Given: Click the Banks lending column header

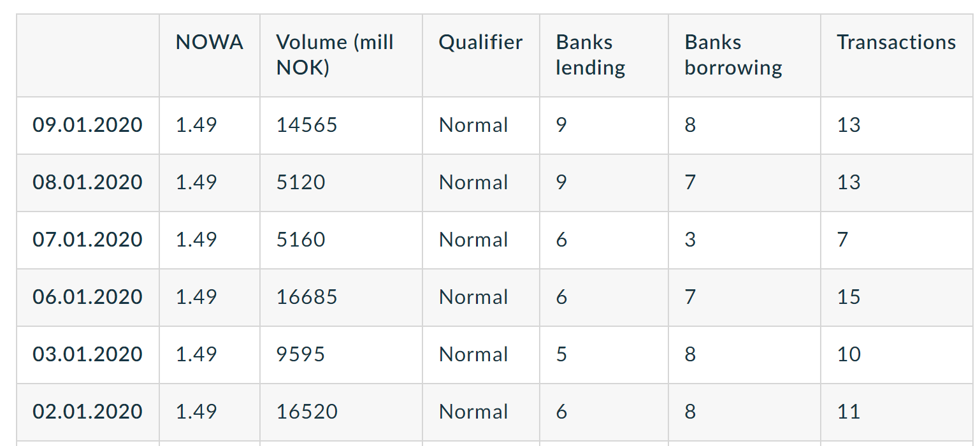Looking at the screenshot, I should (590, 55).
